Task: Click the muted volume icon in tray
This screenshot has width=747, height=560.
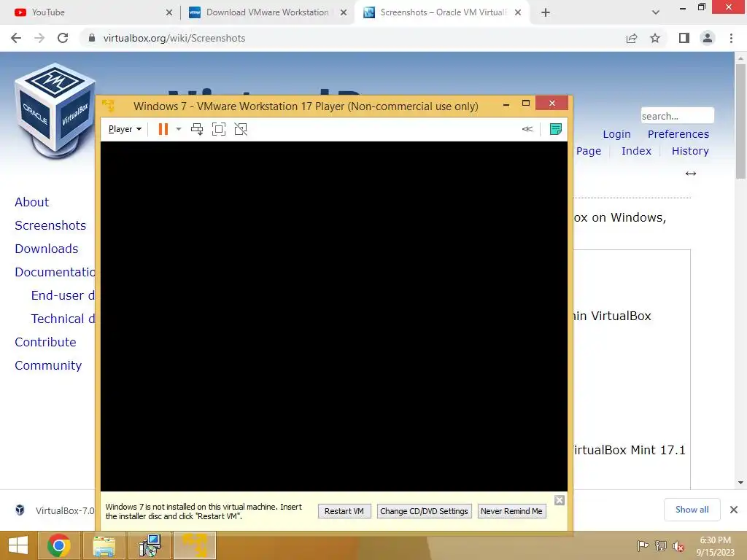Action: pos(678,546)
